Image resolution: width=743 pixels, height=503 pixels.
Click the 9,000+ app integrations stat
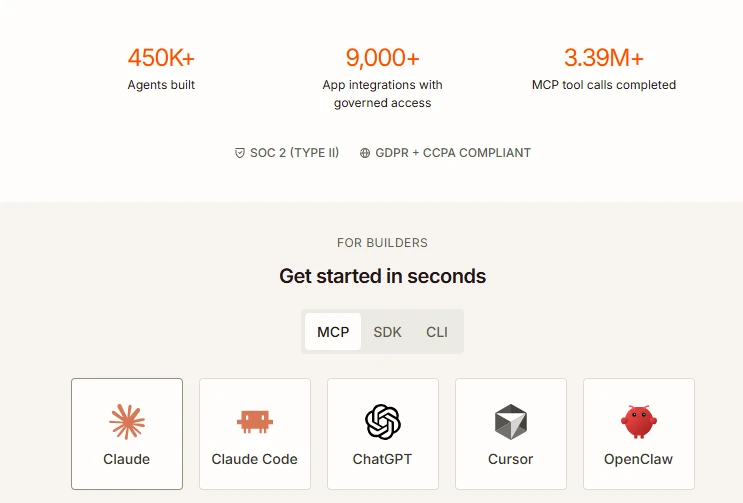pos(382,78)
